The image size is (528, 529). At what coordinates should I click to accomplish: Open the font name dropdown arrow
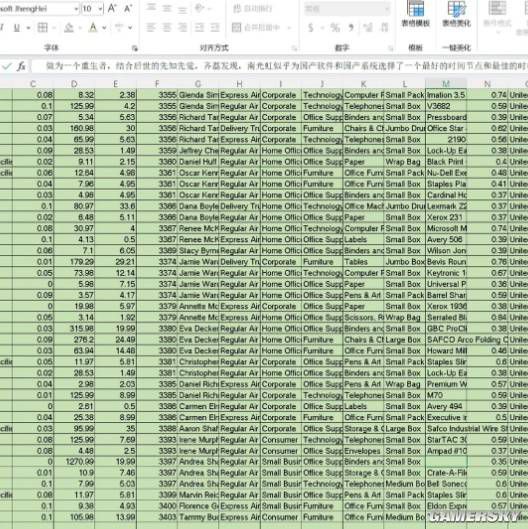click(76, 9)
